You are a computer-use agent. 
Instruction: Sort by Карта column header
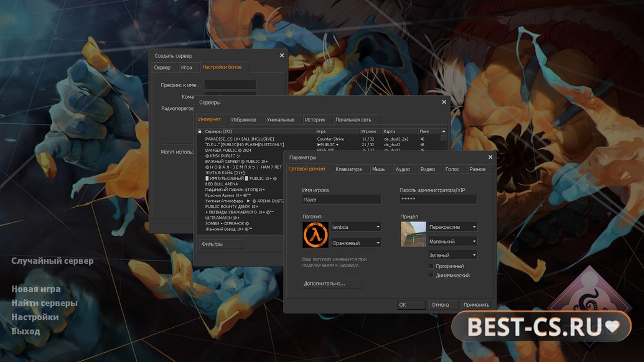399,131
